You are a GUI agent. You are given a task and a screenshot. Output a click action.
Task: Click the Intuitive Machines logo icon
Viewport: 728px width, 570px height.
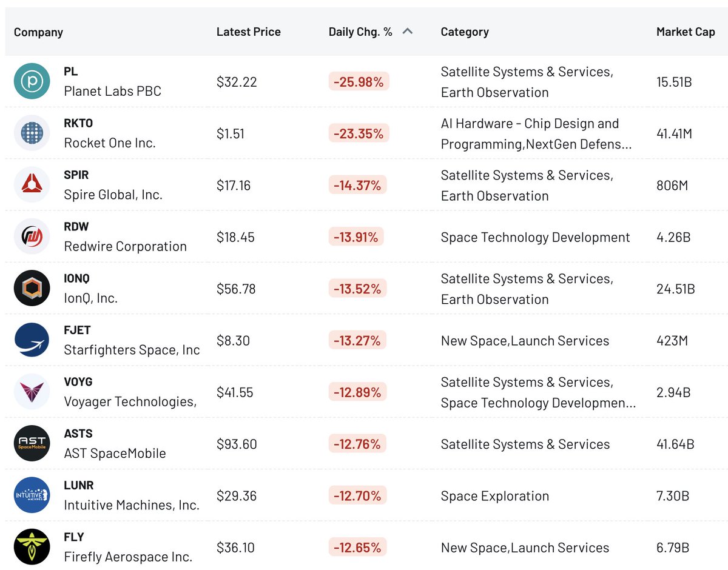click(x=32, y=495)
